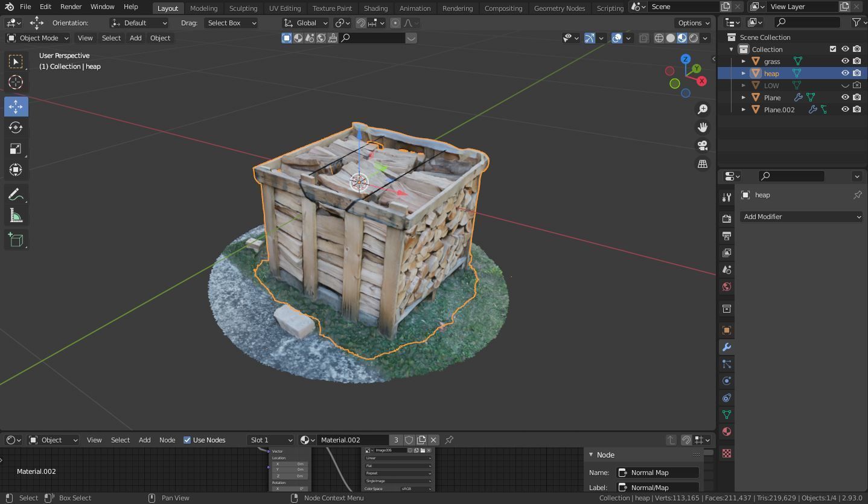
Task: Click Normal Map name field
Action: tap(657, 473)
